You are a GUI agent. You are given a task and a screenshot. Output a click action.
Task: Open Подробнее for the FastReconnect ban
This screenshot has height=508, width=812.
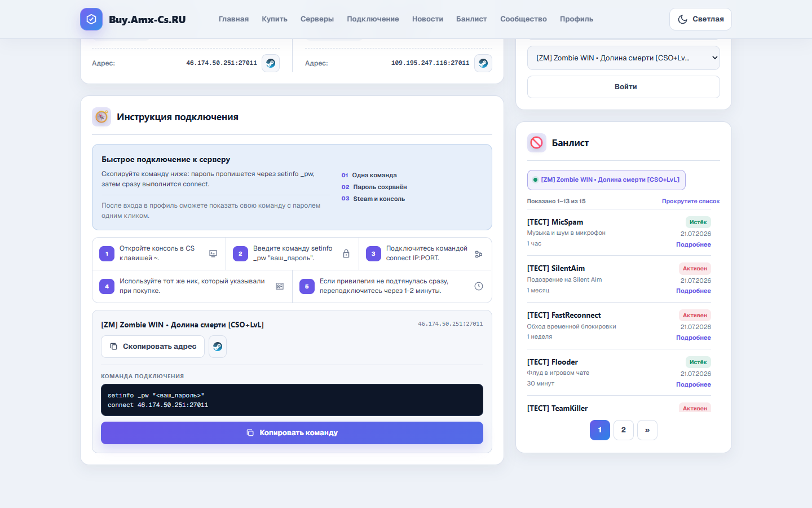pyautogui.click(x=694, y=338)
